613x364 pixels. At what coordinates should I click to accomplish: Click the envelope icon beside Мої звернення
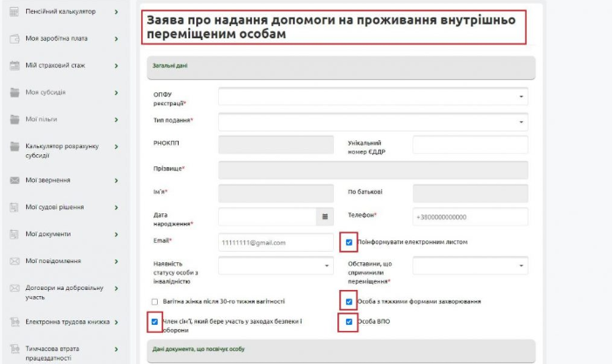[15, 180]
